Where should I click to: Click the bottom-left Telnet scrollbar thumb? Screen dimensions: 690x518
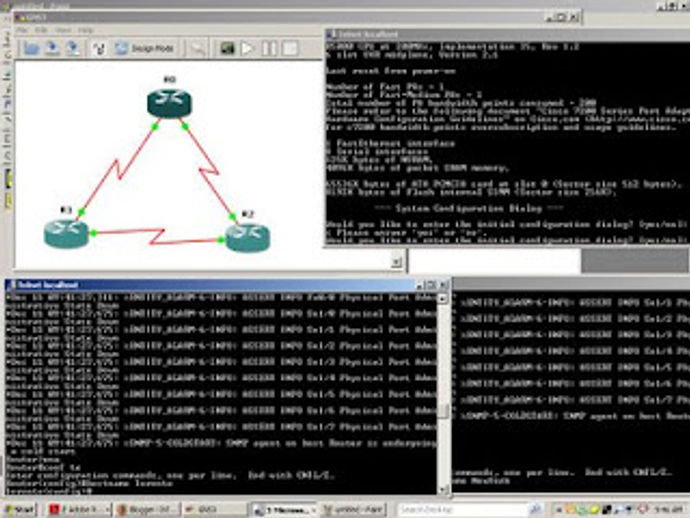point(444,411)
